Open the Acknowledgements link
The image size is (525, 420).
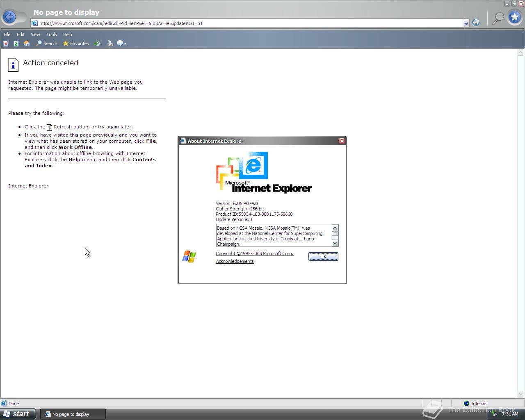[235, 261]
